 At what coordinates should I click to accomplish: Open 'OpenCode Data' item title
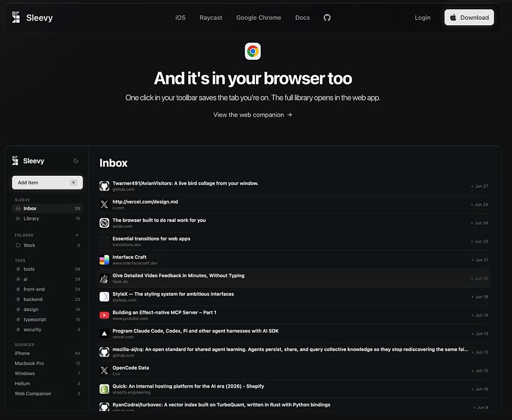[x=131, y=368]
